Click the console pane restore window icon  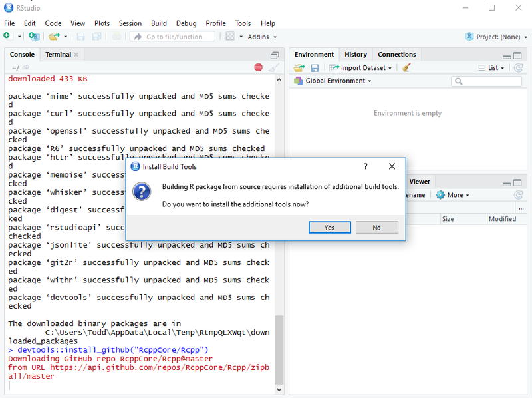275,55
